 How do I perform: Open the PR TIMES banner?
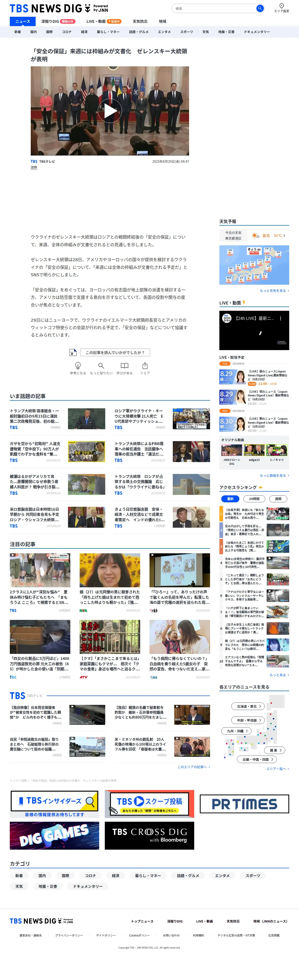pyautogui.click(x=245, y=804)
